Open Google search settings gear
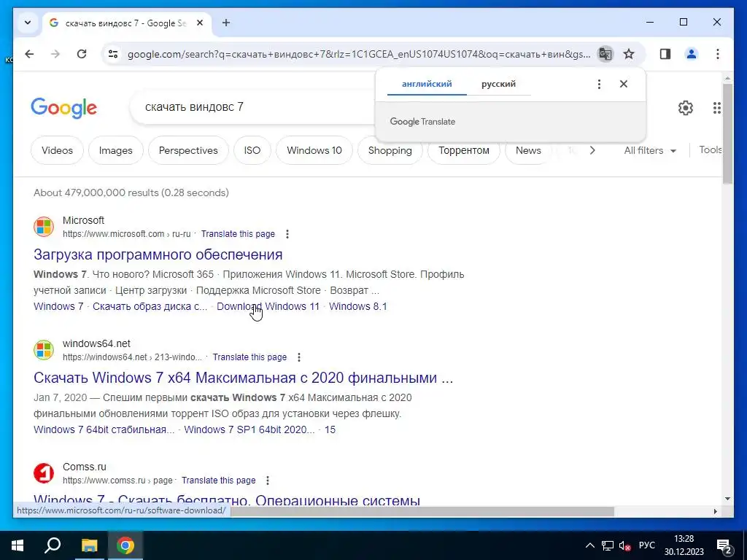 click(686, 108)
